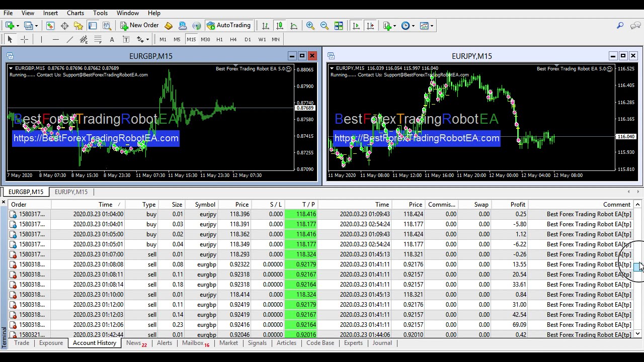Draw a Trendline

(x=69, y=39)
